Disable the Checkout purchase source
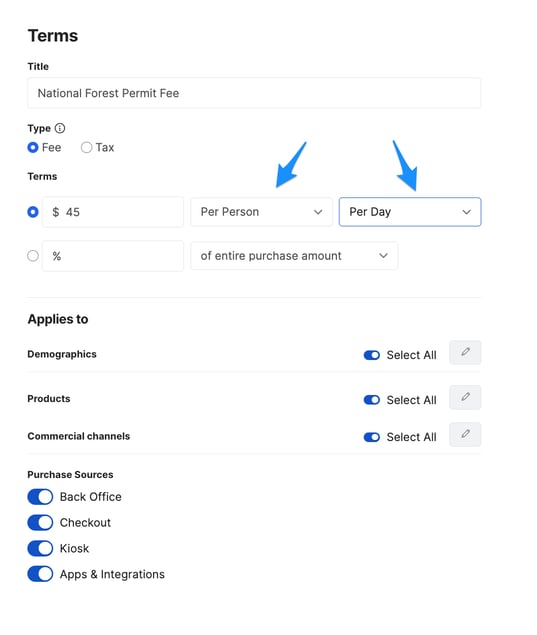The height and width of the screenshot is (635, 537). point(40,523)
